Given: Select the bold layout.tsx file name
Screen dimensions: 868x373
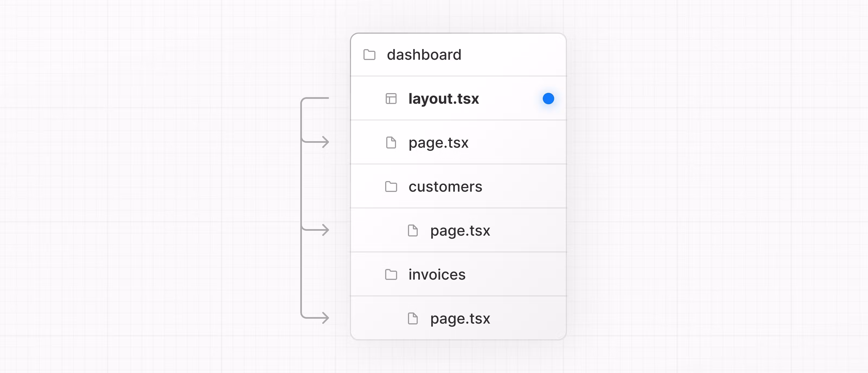Looking at the screenshot, I should [x=443, y=99].
